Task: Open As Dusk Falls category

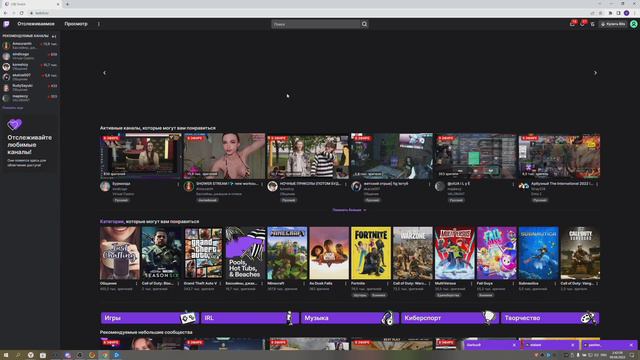Action: (x=329, y=253)
